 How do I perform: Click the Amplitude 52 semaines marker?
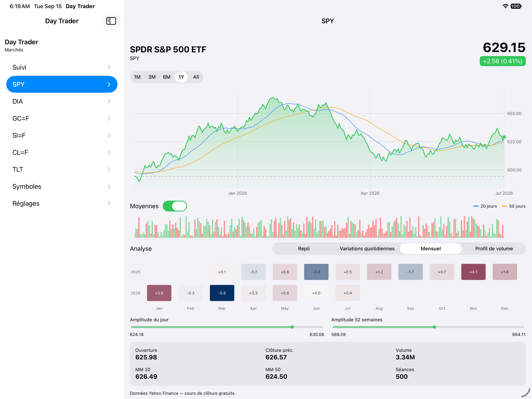(434, 327)
